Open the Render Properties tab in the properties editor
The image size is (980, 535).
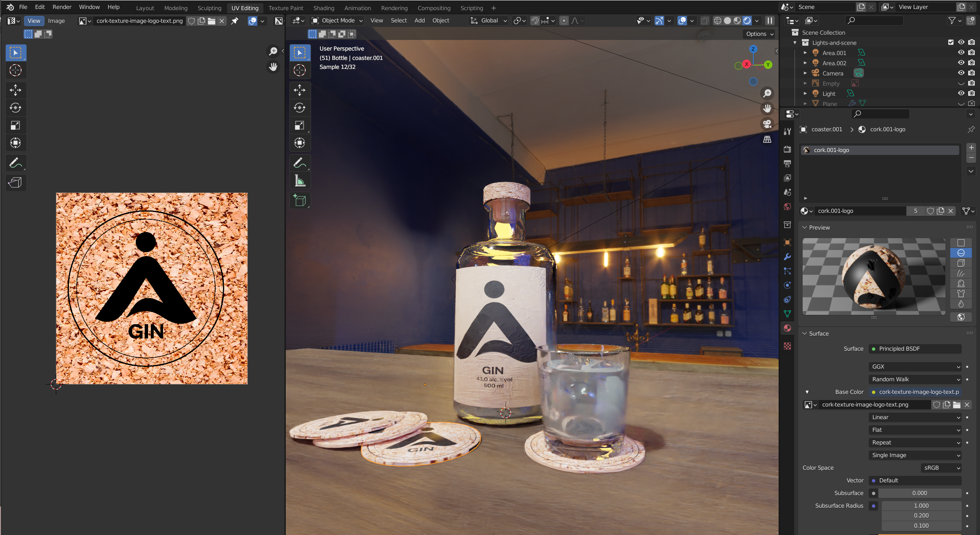787,149
